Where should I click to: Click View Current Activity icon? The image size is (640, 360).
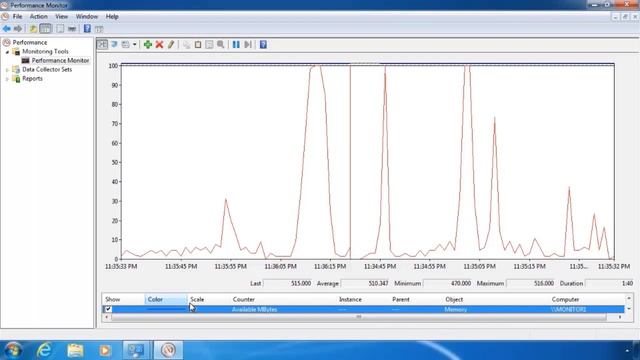tap(102, 44)
